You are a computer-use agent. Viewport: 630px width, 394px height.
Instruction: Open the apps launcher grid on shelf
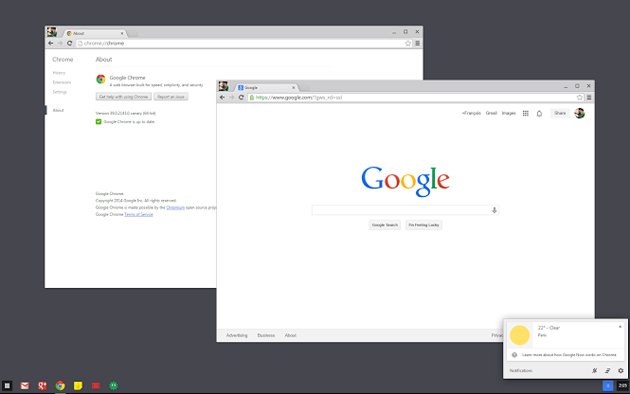pyautogui.click(x=7, y=386)
